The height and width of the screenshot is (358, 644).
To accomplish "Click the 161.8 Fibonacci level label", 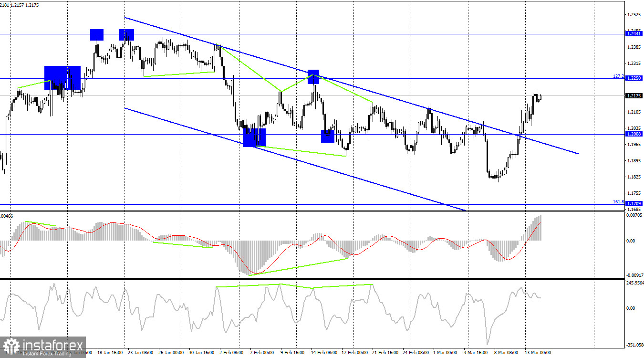I will pos(619,202).
